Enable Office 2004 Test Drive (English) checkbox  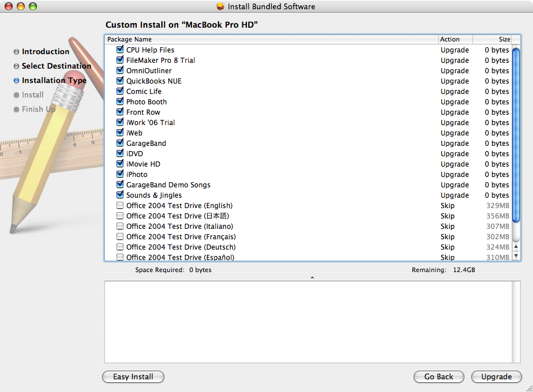coord(119,205)
